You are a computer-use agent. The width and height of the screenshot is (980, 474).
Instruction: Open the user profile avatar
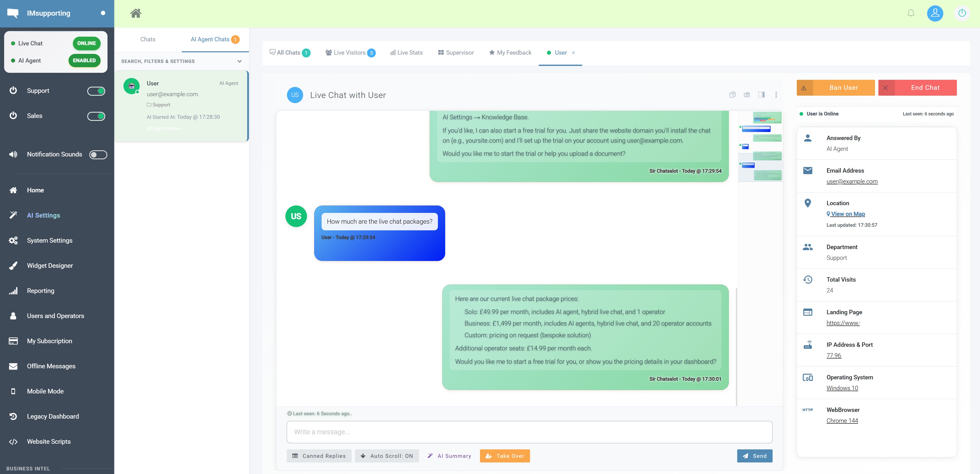[935, 13]
